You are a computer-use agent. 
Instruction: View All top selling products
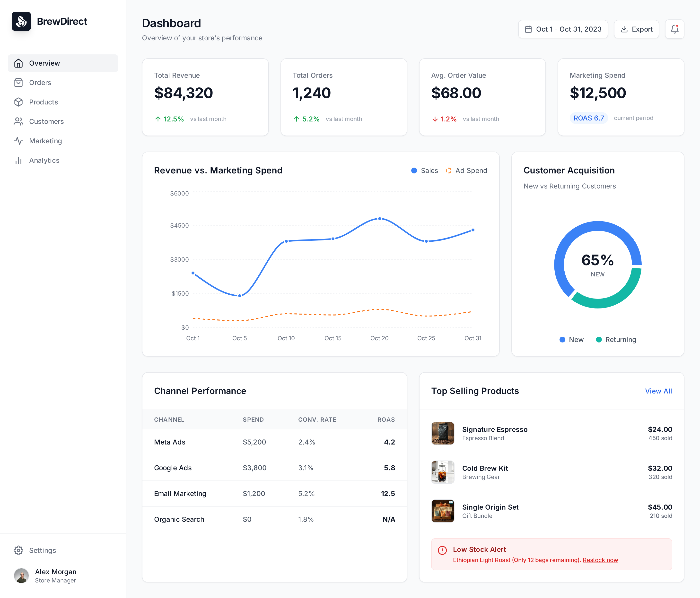[658, 391]
